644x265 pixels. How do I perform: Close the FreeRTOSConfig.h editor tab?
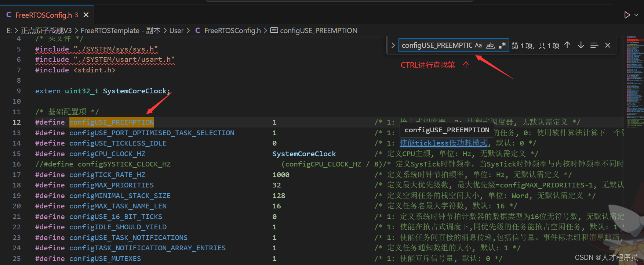click(x=86, y=15)
